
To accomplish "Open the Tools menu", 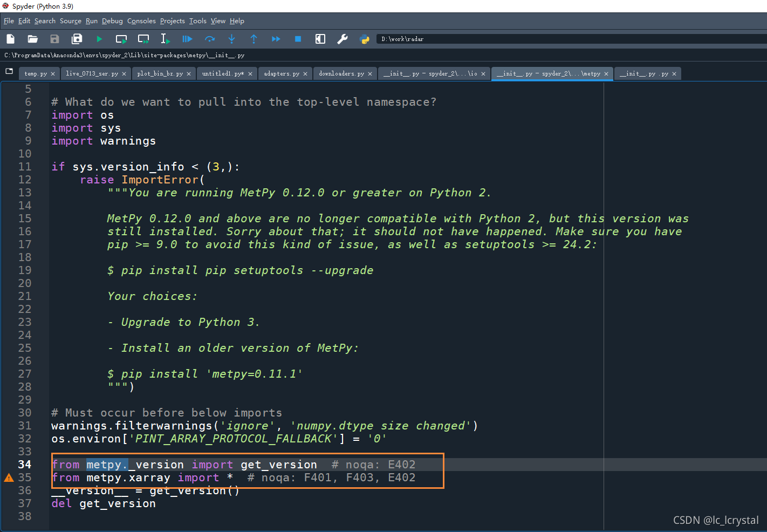I will coord(198,21).
